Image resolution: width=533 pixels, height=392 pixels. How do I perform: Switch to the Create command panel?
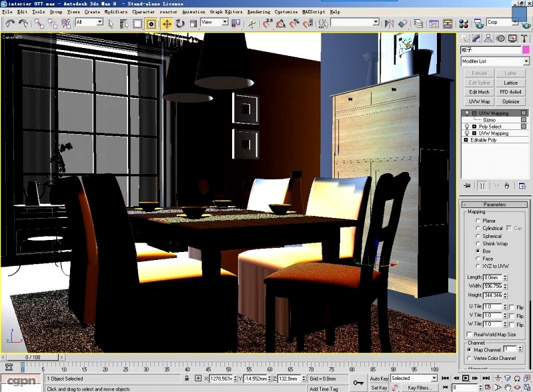coord(464,39)
